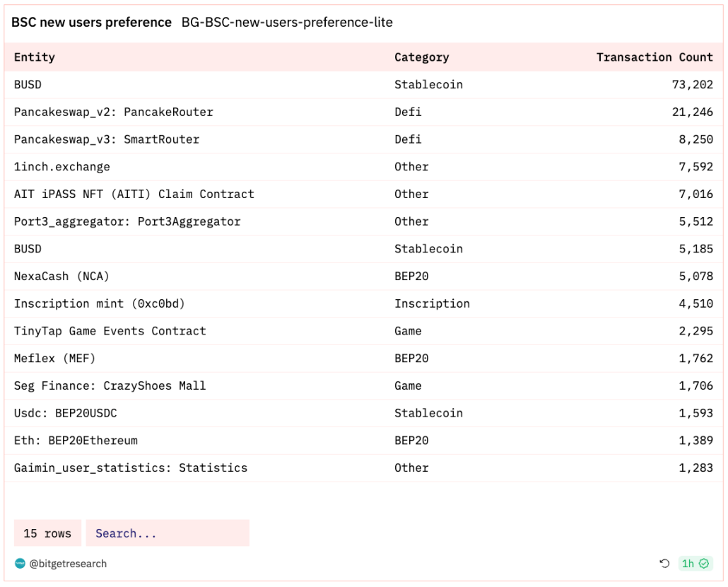Click the green verified checkmark icon

[x=704, y=564]
